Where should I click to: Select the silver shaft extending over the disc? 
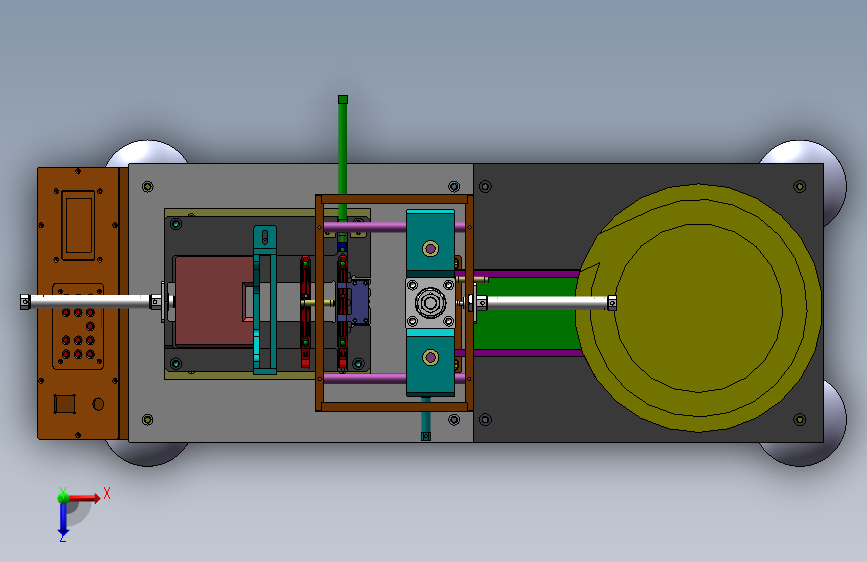(x=547, y=303)
